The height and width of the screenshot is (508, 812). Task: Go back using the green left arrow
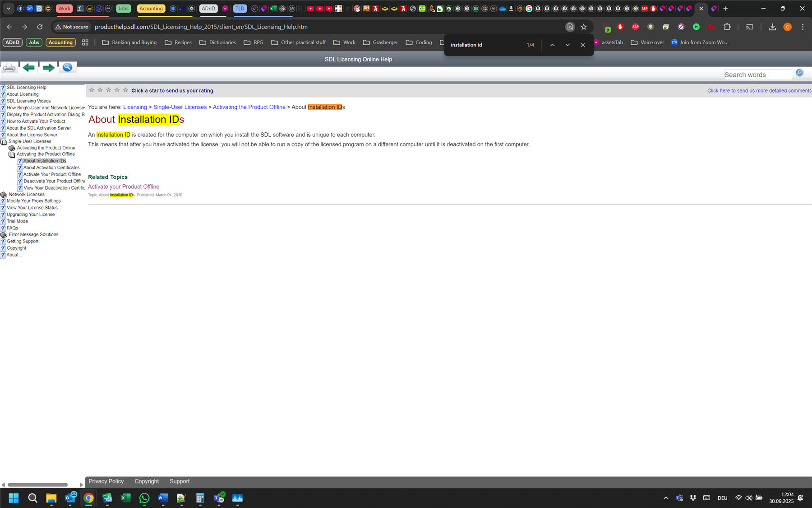point(28,67)
